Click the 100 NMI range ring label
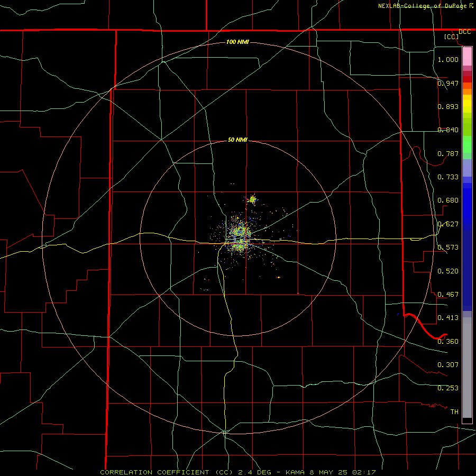The height and width of the screenshot is (476, 476). tap(237, 42)
